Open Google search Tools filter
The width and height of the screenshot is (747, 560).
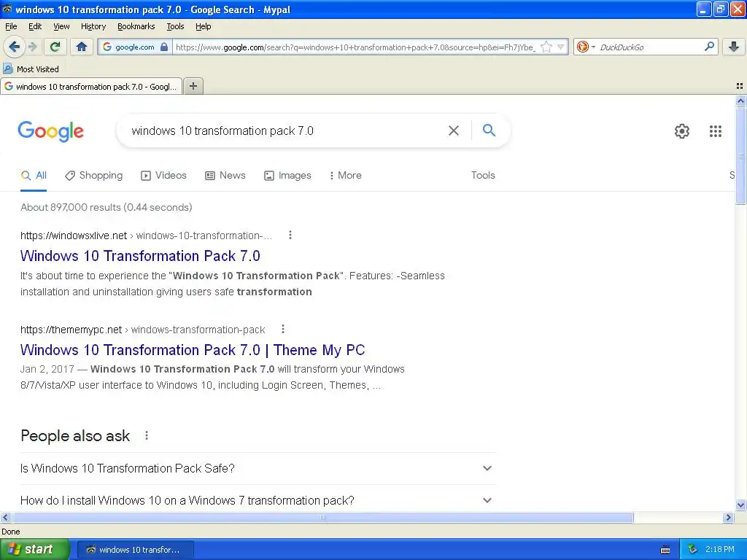(x=483, y=175)
